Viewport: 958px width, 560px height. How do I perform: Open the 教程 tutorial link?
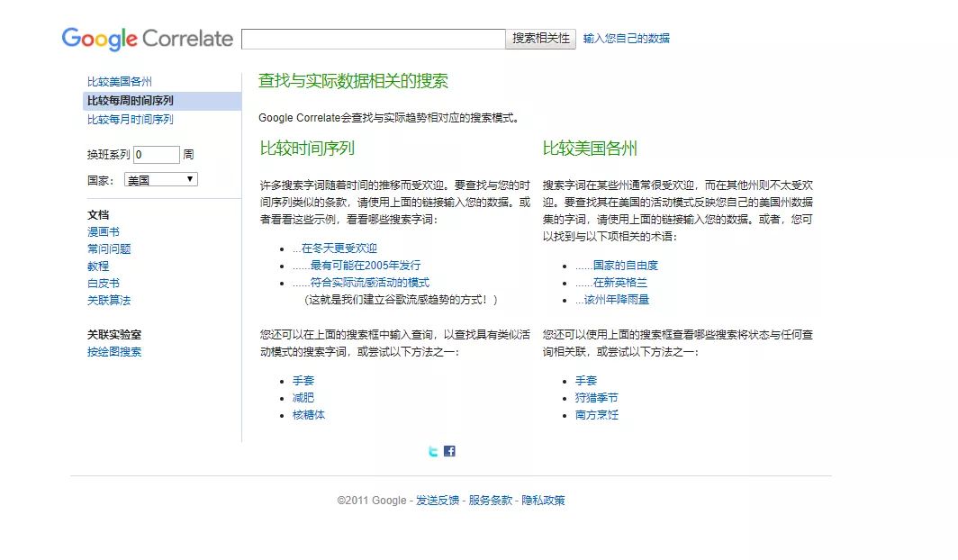tap(96, 266)
